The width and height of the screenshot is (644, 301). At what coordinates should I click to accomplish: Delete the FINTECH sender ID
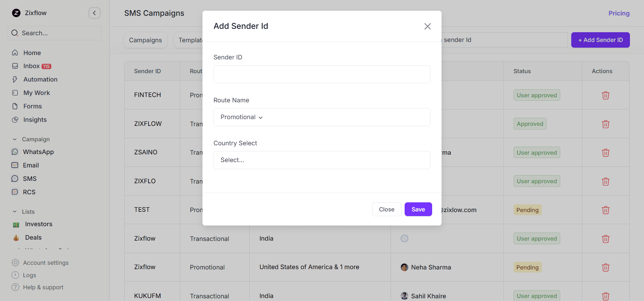[x=605, y=95]
